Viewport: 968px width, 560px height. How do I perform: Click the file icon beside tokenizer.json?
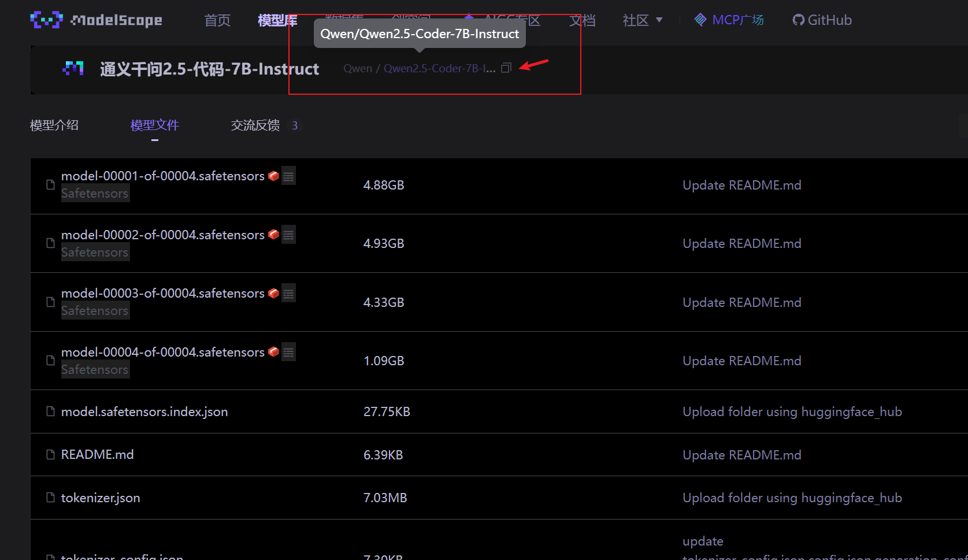pyautogui.click(x=50, y=498)
